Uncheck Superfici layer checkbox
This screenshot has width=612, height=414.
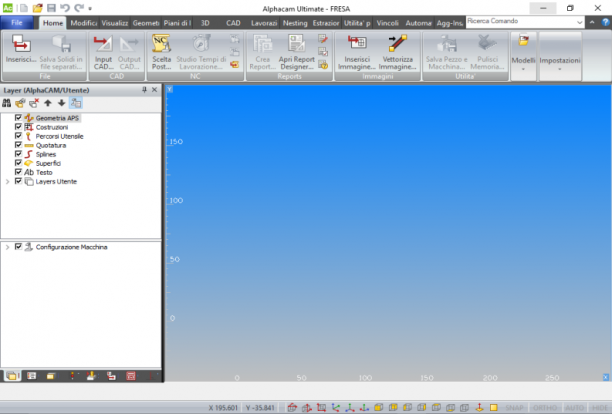[18, 163]
